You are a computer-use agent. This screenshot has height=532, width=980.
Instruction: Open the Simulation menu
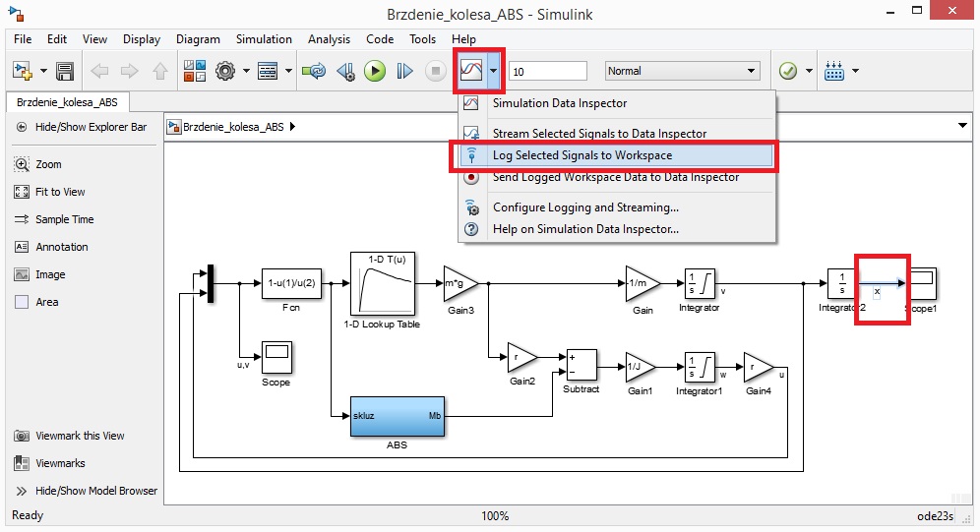(x=264, y=38)
